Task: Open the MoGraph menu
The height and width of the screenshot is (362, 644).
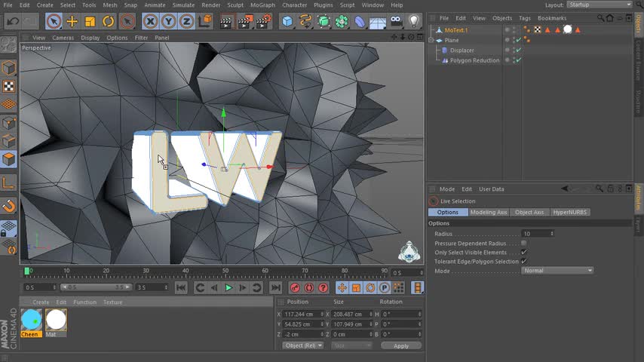Action: tap(262, 5)
